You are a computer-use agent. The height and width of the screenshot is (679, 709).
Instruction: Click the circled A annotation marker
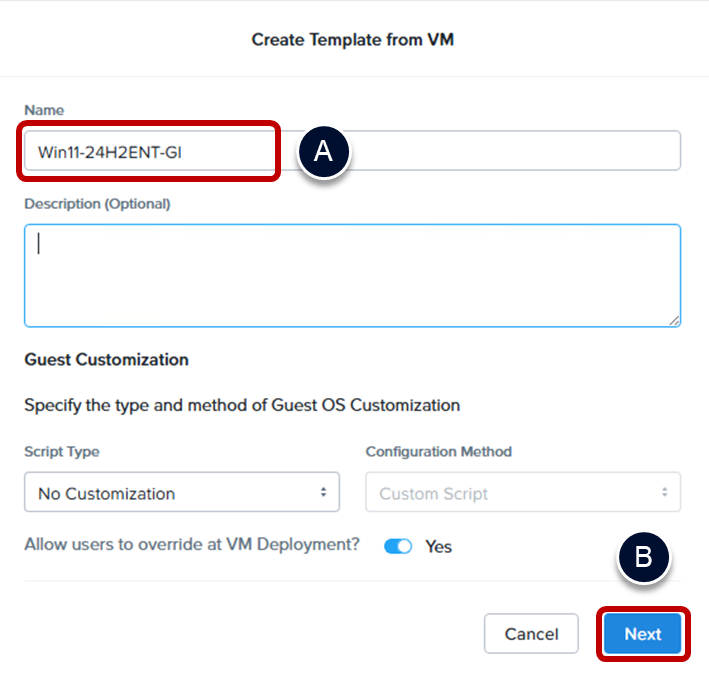(322, 152)
